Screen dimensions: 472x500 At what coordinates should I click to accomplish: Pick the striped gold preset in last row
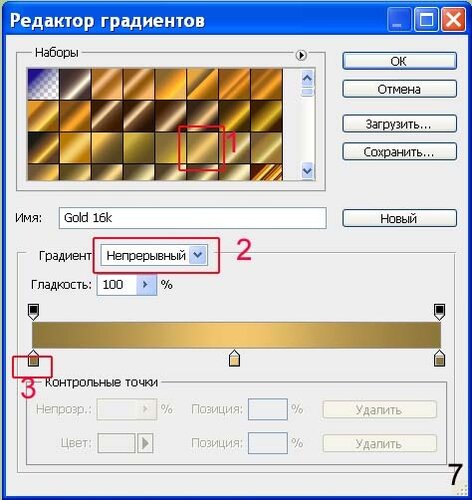[266, 172]
